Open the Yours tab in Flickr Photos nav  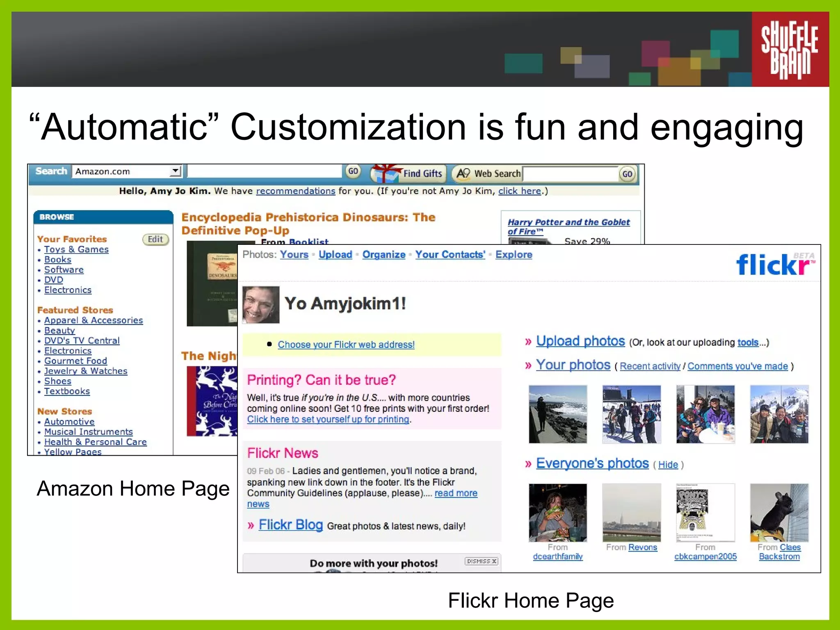[x=294, y=255]
